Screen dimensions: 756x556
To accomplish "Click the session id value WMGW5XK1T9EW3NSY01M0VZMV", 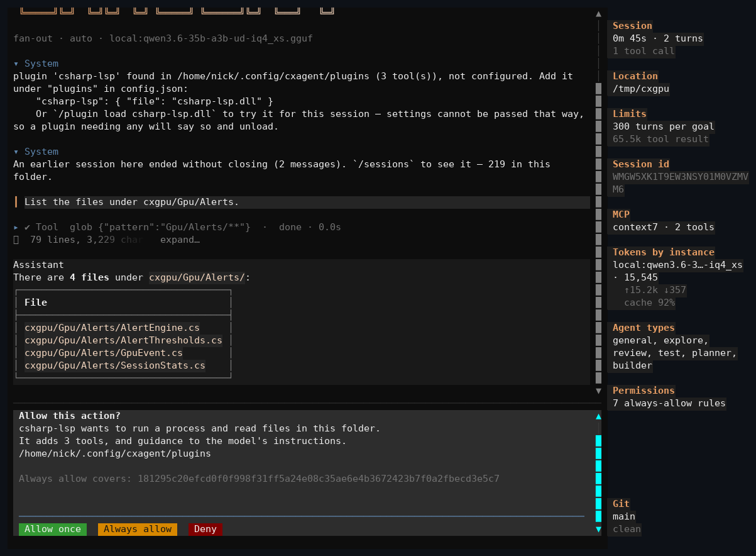I will tap(681, 177).
